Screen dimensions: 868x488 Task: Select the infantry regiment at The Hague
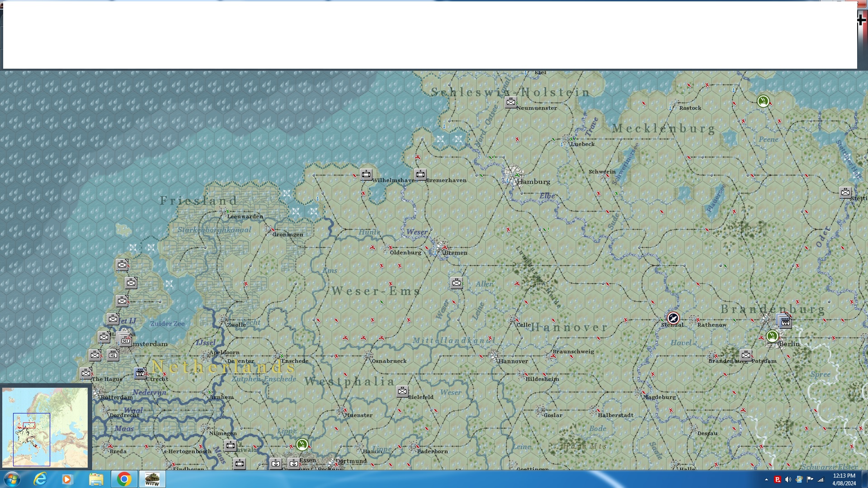point(86,373)
